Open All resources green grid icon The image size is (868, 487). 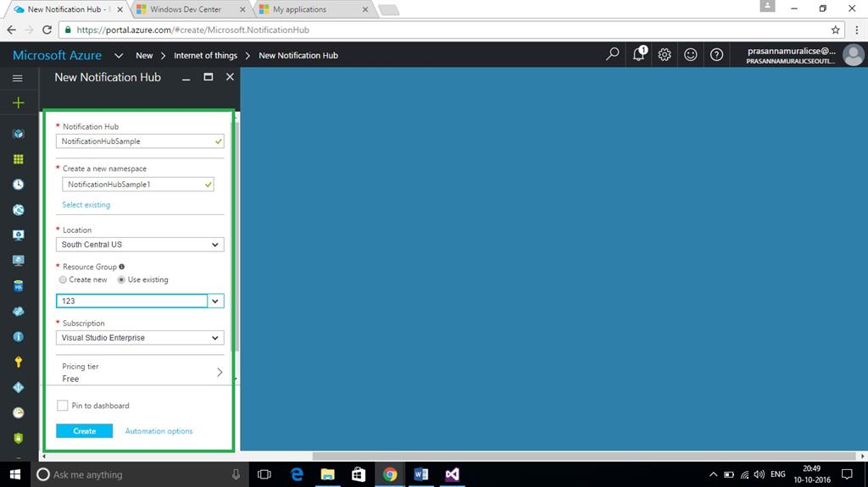pos(19,159)
